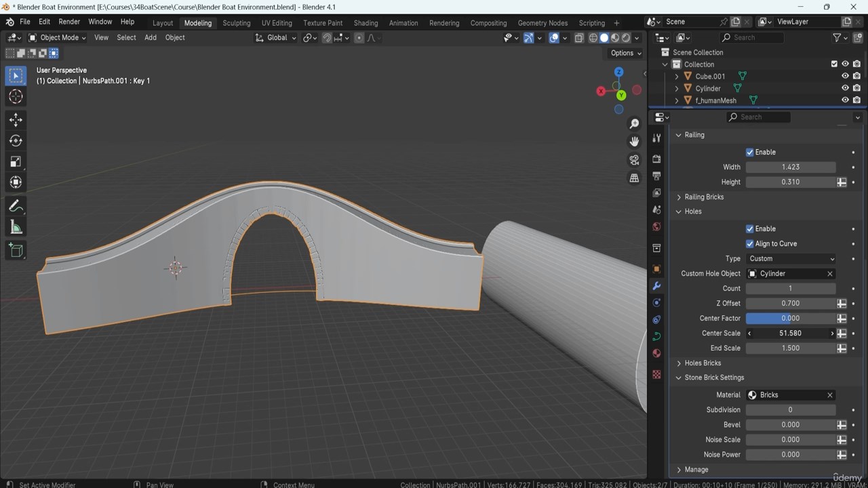Hide f_humanMesh with eye icon
Viewport: 868px width, 488px height.
(x=845, y=100)
